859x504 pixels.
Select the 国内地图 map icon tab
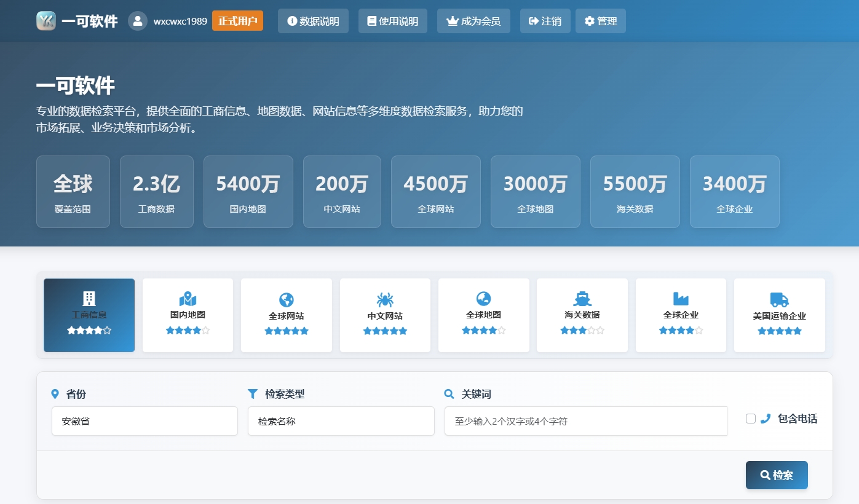(x=188, y=300)
